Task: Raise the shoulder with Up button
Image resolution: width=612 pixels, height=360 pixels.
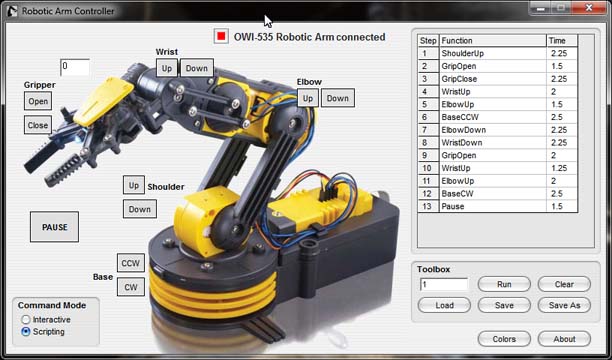Action: 134,185
